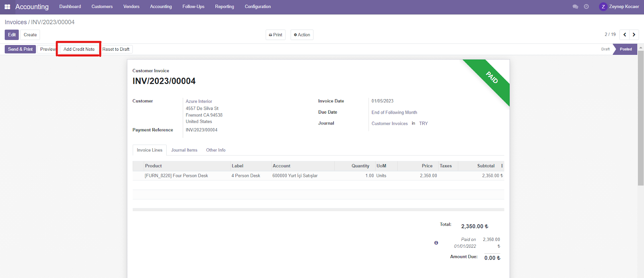Click the Posted status stage
This screenshot has width=644, height=278.
tap(625, 49)
